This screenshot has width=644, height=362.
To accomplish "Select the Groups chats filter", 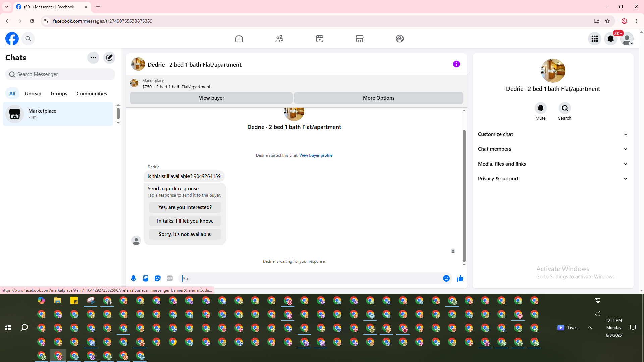I will pyautogui.click(x=59, y=94).
